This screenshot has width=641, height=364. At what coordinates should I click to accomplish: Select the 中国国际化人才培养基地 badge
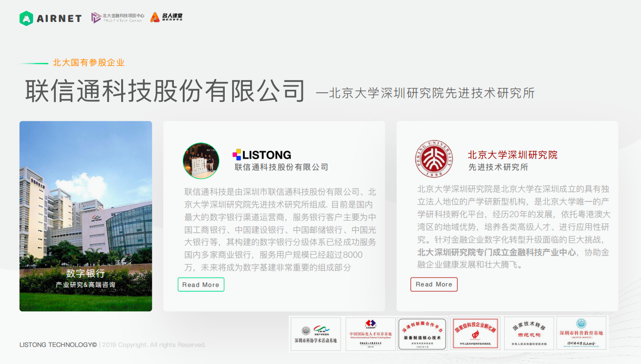[x=370, y=333]
